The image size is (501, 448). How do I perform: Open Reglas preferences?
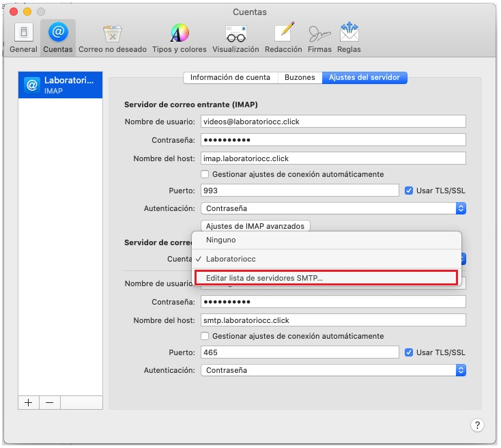click(349, 38)
